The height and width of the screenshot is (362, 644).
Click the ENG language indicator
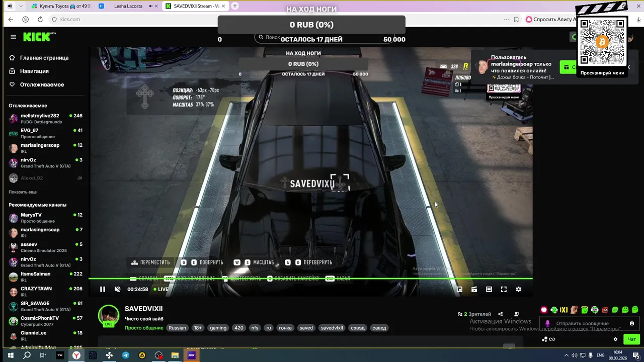click(600, 355)
